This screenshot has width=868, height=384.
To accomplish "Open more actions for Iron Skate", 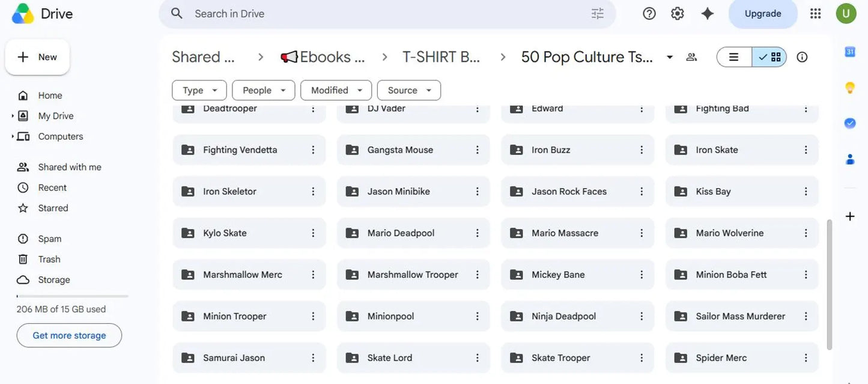I will 806,150.
